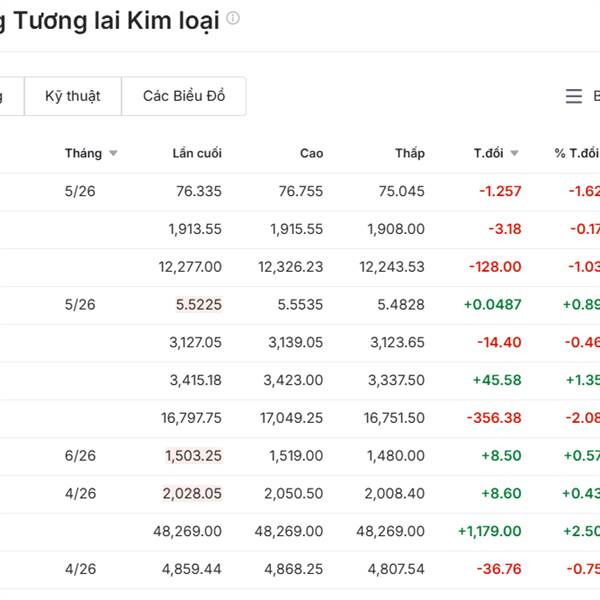Click the last price 76.335
The width and height of the screenshot is (600, 600).
pyautogui.click(x=199, y=191)
